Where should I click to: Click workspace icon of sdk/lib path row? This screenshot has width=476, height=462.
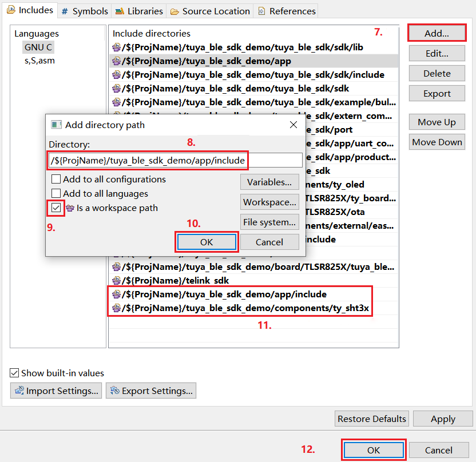point(116,47)
